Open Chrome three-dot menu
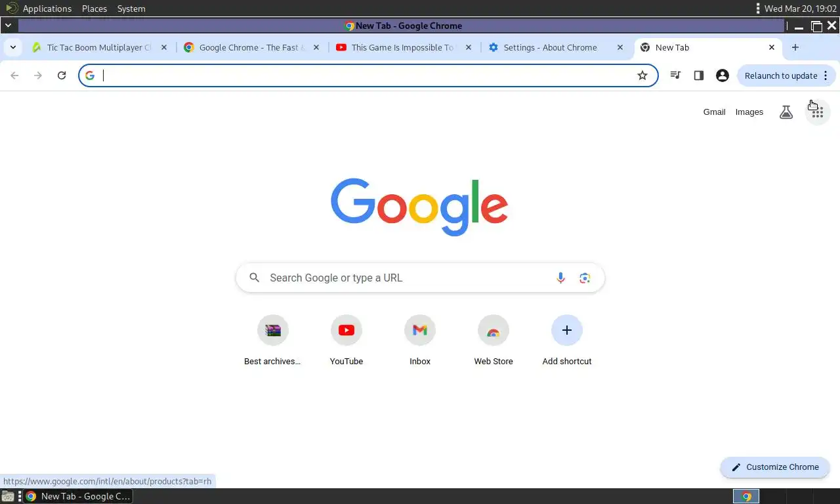This screenshot has height=504, width=840. pos(826,75)
